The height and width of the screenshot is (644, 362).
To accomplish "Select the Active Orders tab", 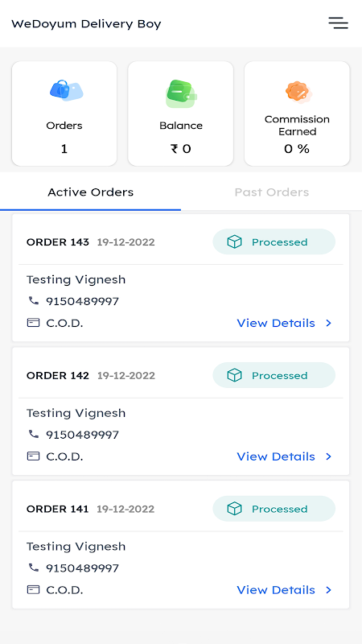I will pos(90,192).
